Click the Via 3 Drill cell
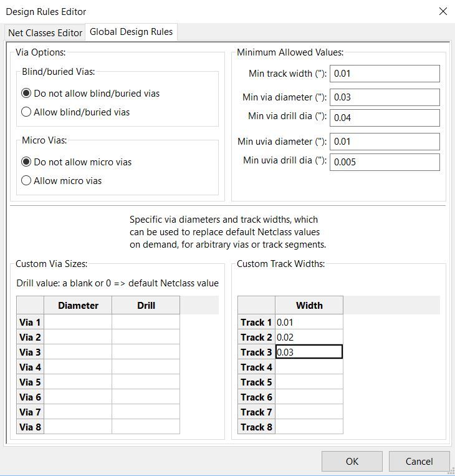This screenshot has width=455, height=476. coord(146,352)
